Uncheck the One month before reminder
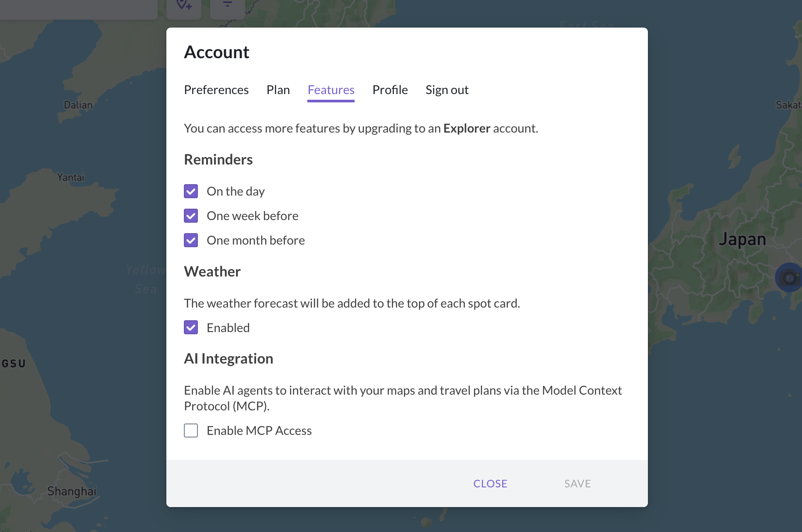 191,240
